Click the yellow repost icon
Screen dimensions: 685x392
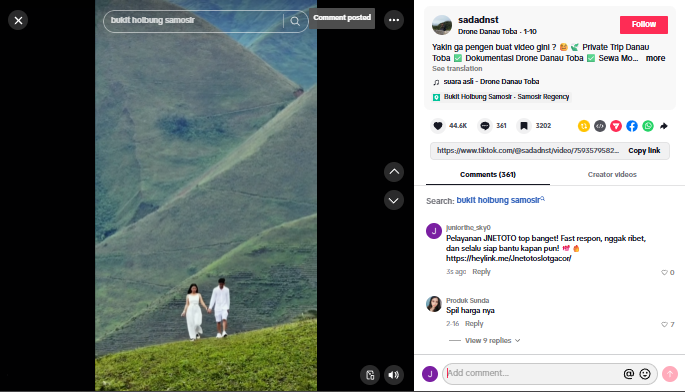tap(584, 126)
